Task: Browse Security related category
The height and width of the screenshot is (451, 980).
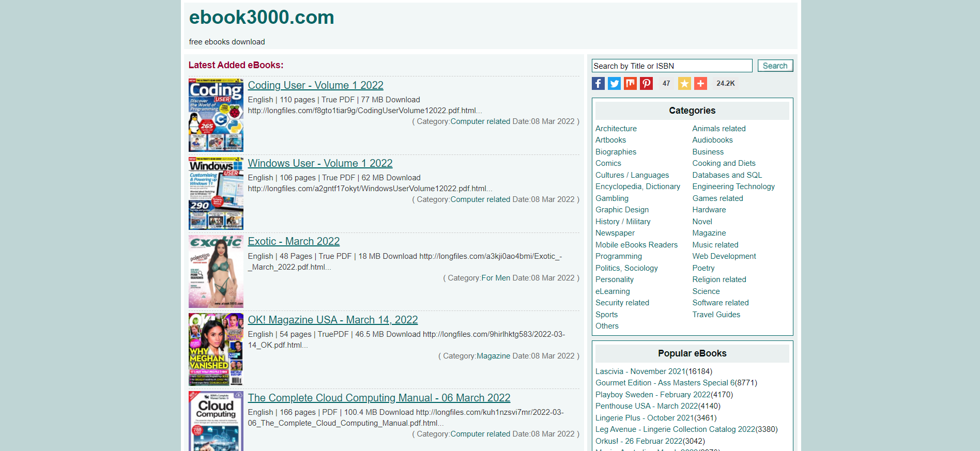Action: coord(622,303)
